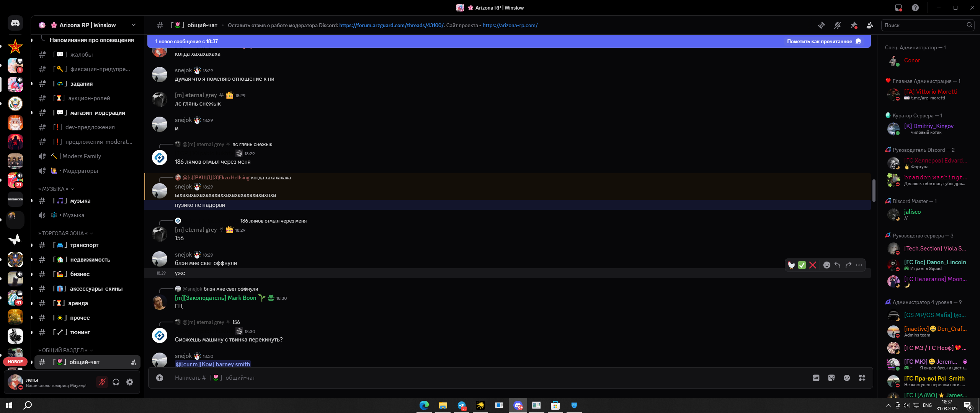Click plus attachment button in message box
This screenshot has width=980, height=413.
point(160,378)
